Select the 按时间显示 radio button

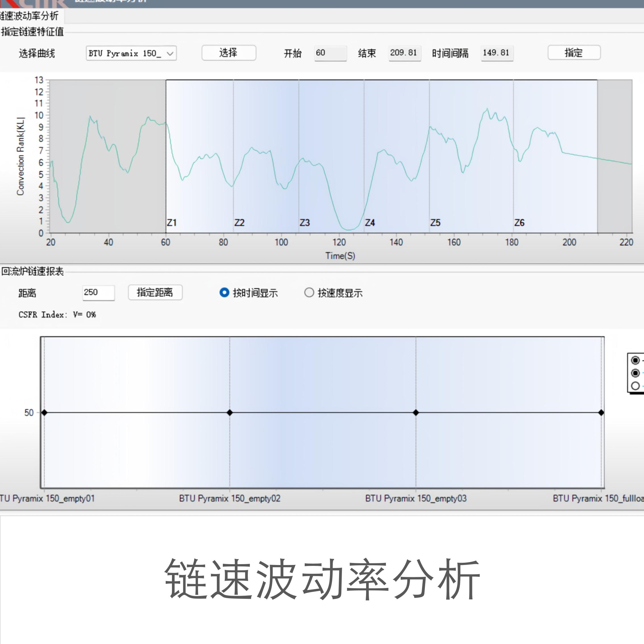pos(224,293)
